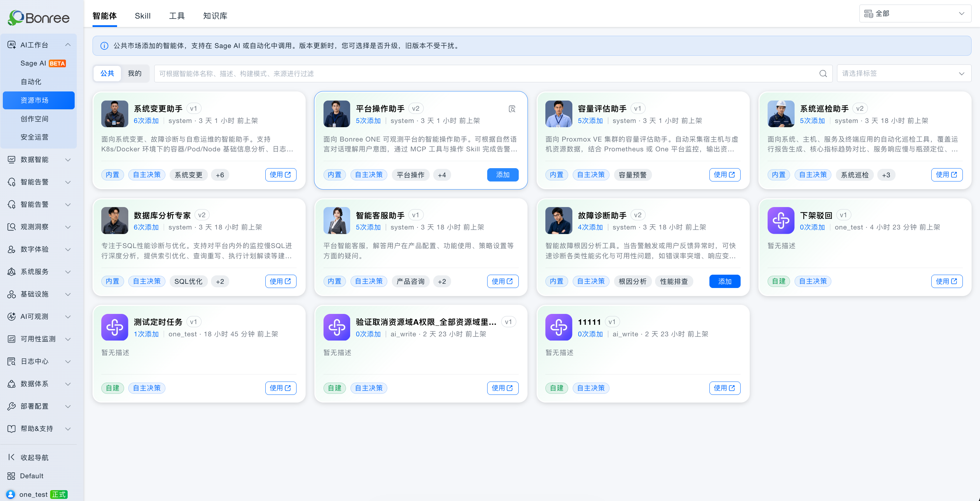This screenshot has height=501, width=980.
Task: Expand the 观测洞察 menu chevron
Action: point(68,227)
